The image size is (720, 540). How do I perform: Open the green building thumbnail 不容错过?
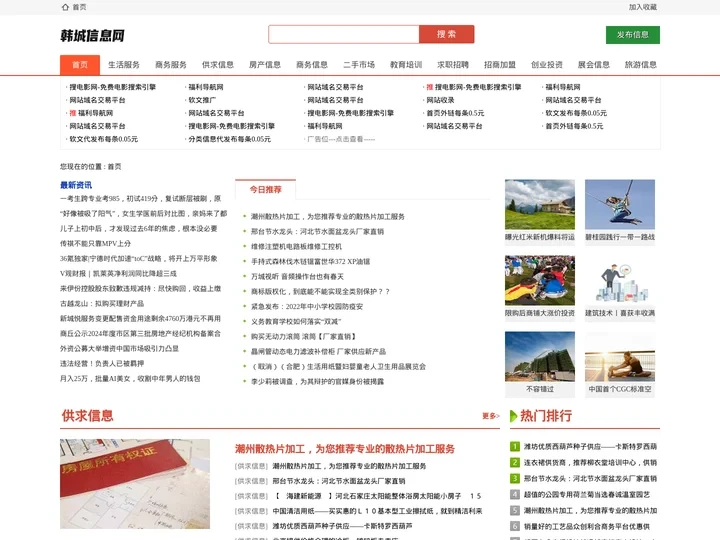coord(540,356)
